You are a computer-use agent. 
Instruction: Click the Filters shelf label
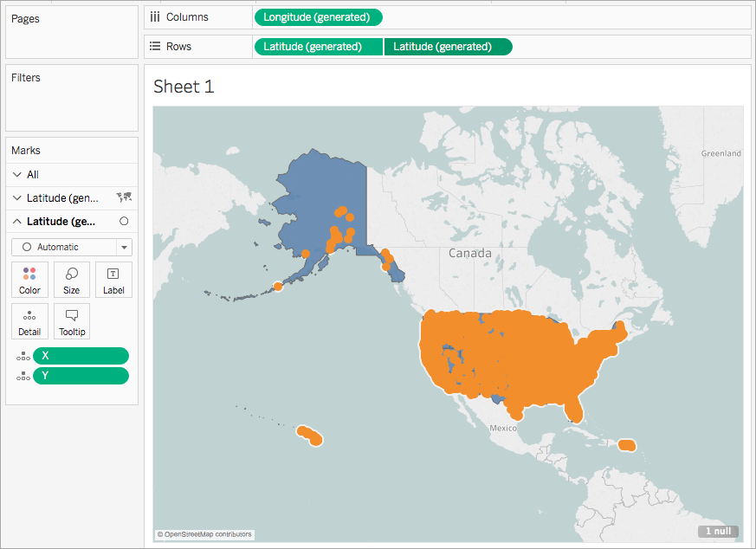(26, 78)
